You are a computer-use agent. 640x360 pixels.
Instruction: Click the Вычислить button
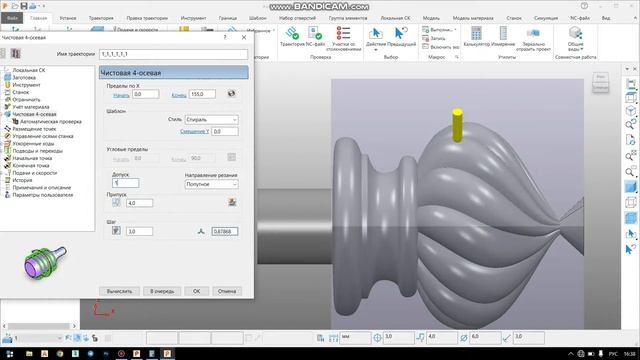coord(120,291)
